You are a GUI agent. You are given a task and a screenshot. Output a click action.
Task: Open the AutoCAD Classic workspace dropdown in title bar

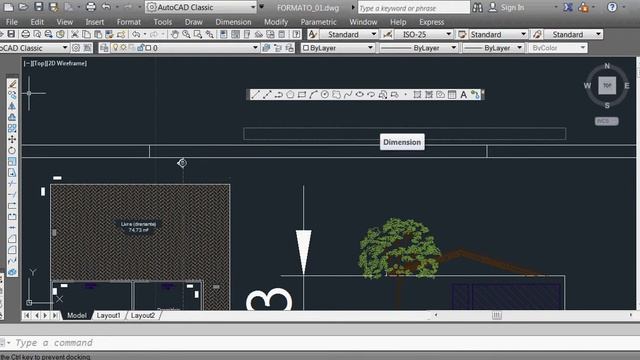pos(202,7)
